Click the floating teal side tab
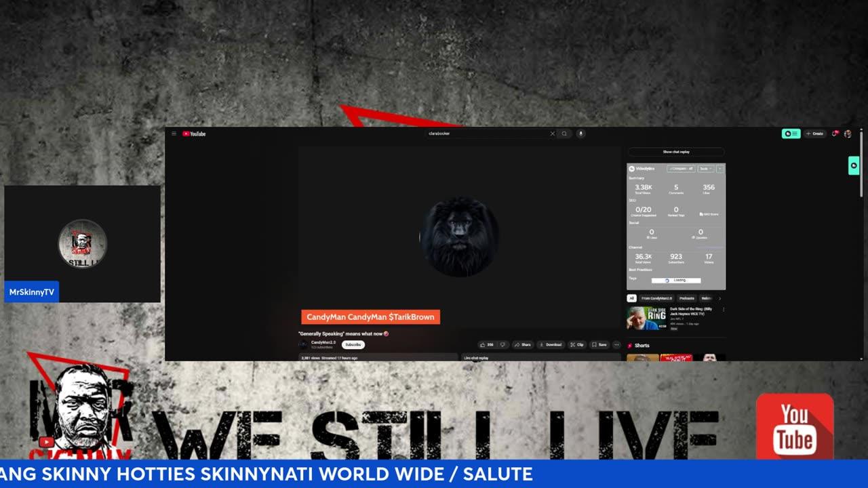 click(854, 165)
